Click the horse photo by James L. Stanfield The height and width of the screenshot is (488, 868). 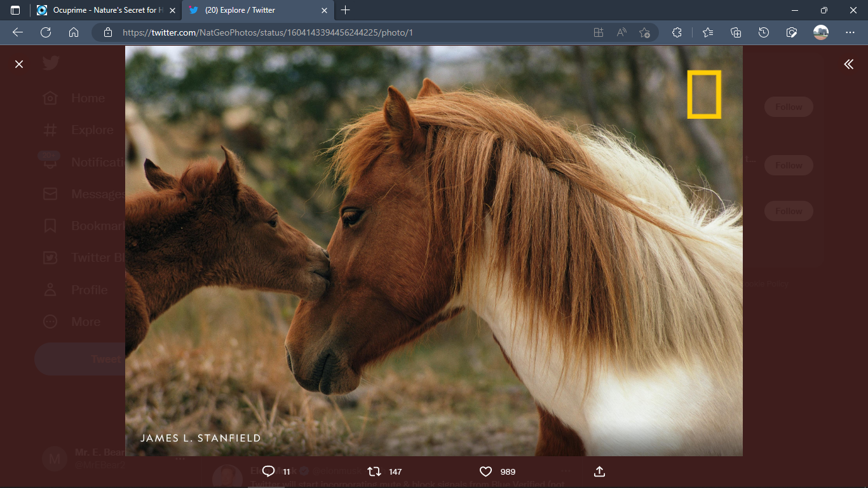(434, 250)
